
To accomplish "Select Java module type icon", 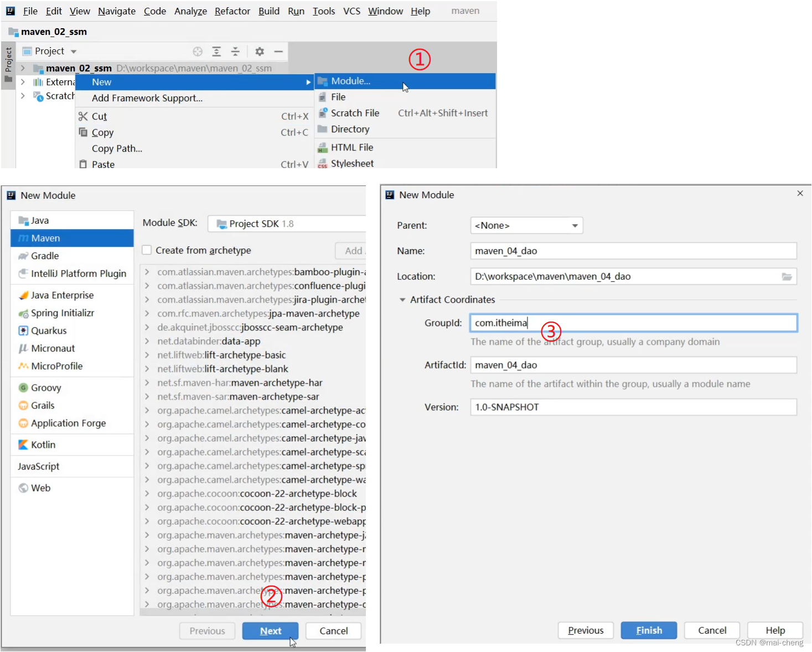I will pos(23,221).
